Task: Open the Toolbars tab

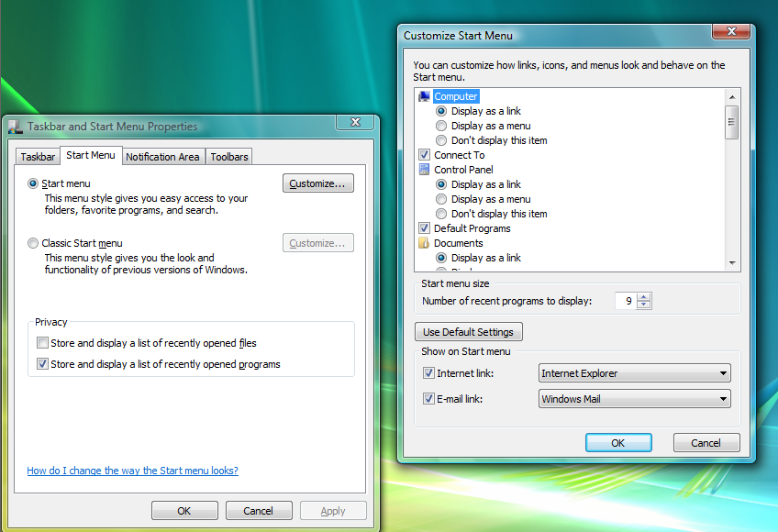Action: point(229,157)
